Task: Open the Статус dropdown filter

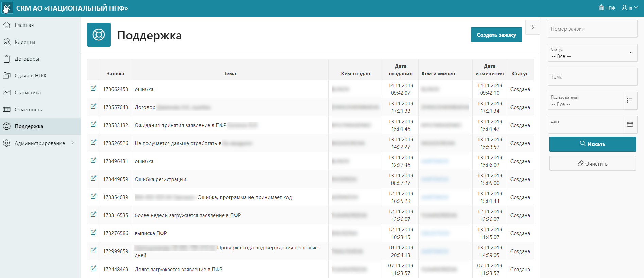Action: [x=592, y=53]
